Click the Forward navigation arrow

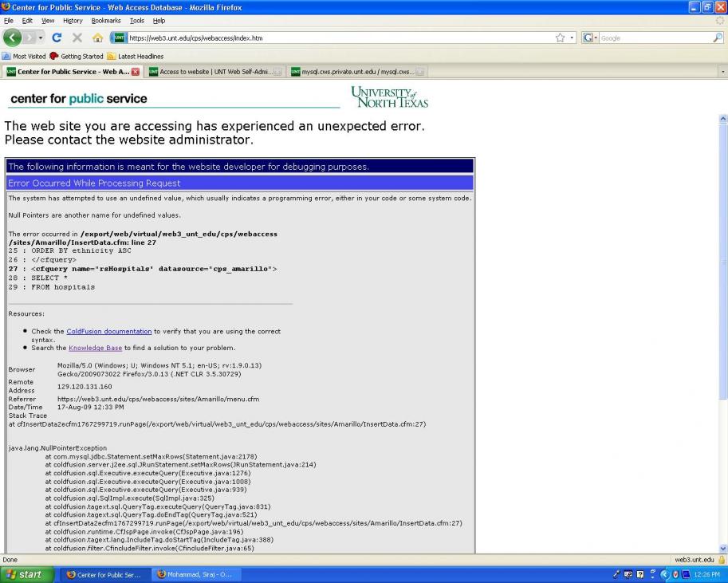tap(30, 37)
